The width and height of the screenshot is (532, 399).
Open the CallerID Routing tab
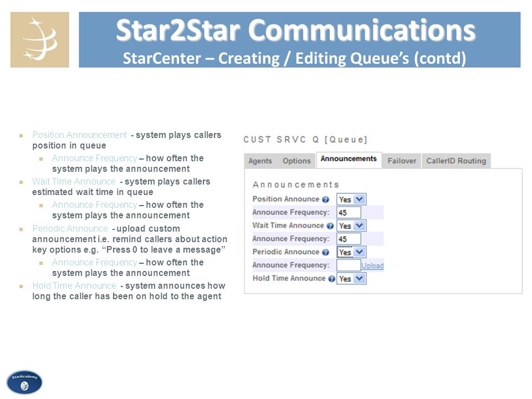(456, 161)
